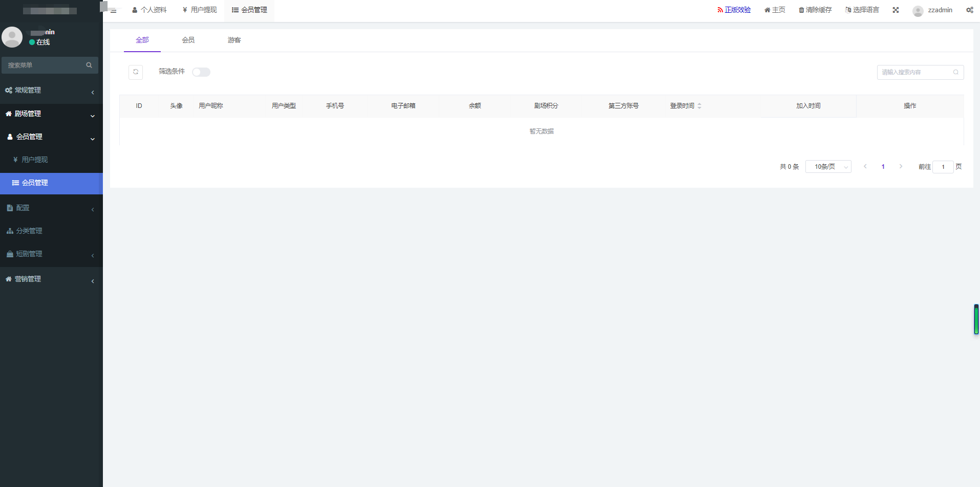Switch to the 游客 tab
The width and height of the screenshot is (980, 487).
point(234,40)
